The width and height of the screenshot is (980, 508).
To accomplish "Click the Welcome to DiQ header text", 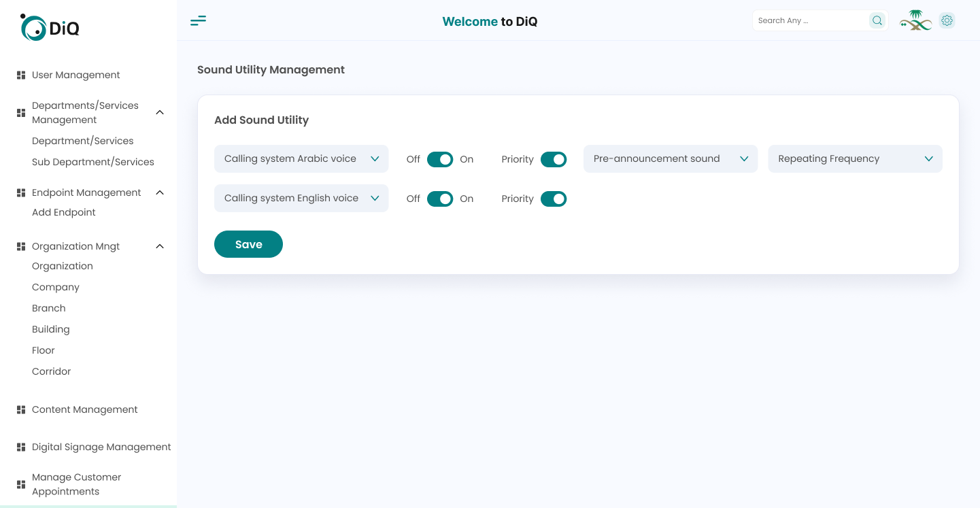I will (490, 22).
